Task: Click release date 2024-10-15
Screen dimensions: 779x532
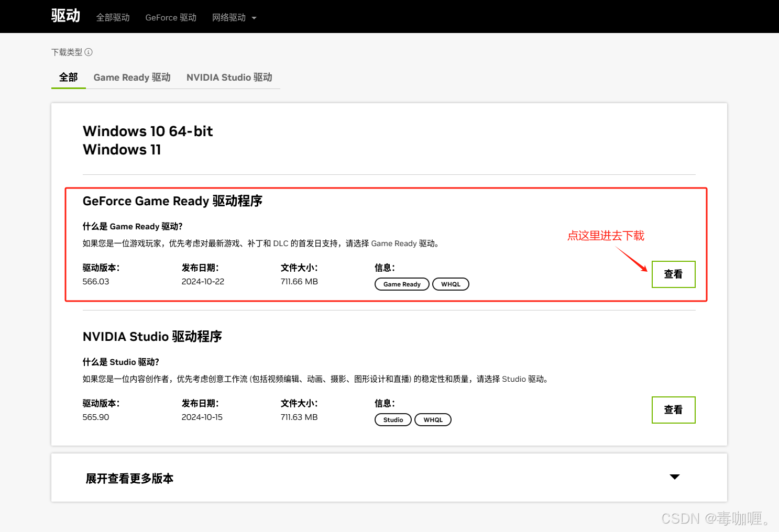Action: click(202, 417)
